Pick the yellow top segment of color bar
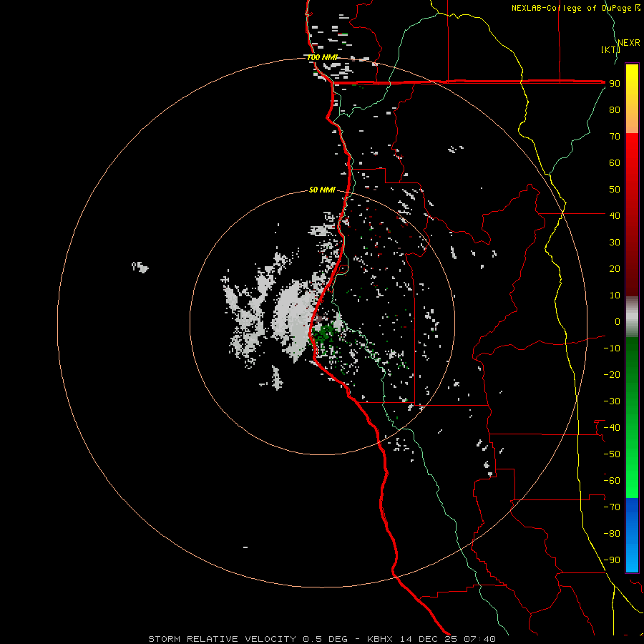This screenshot has width=644, height=644. (632, 99)
